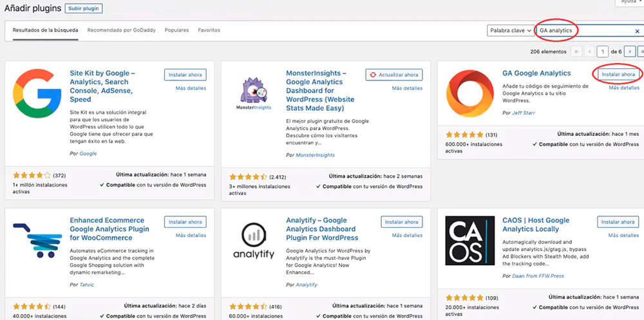Image resolution: width=644 pixels, height=320 pixels.
Task: Open Analytify Google Analytics Dashboard title link
Action: point(322,229)
